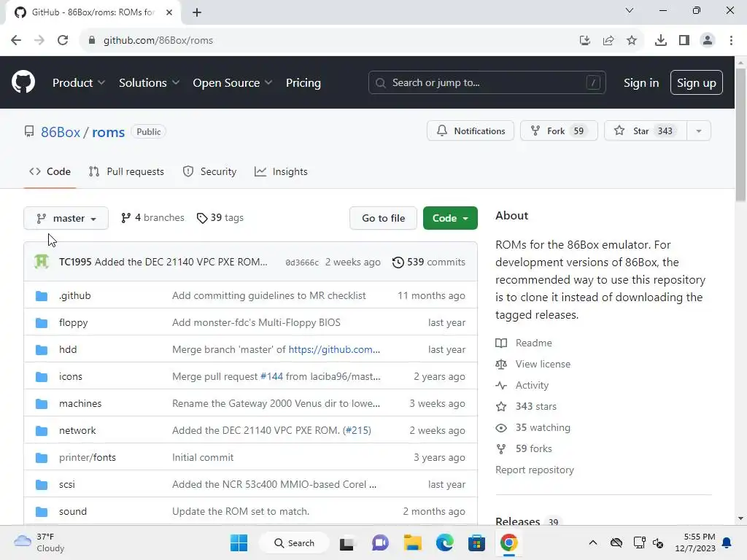
Task: Star the 86Box roms repository
Action: [x=646, y=131]
